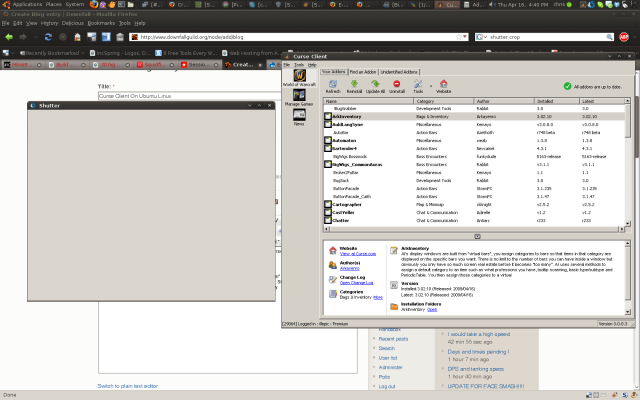Open Recently Bookmarked dropdown in bookmarks bar
640x400 pixels.
point(52,53)
